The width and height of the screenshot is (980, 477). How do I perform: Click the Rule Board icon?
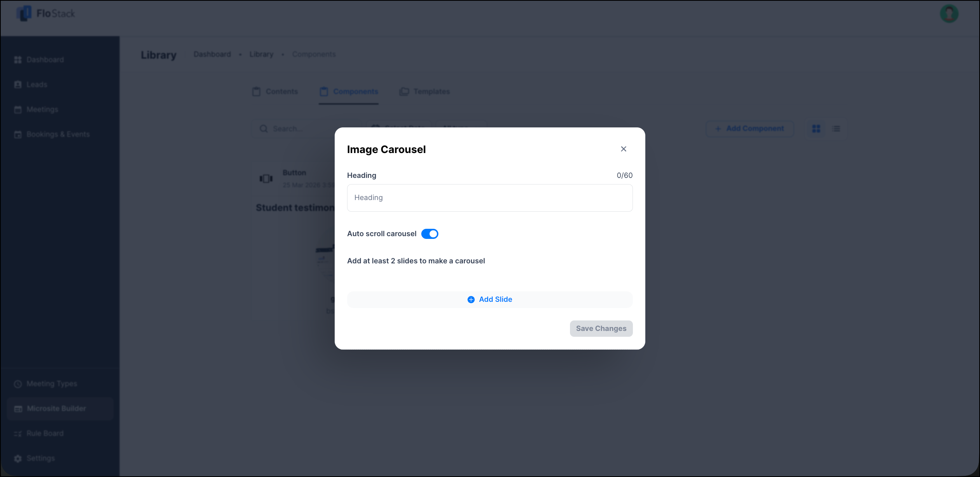click(18, 433)
